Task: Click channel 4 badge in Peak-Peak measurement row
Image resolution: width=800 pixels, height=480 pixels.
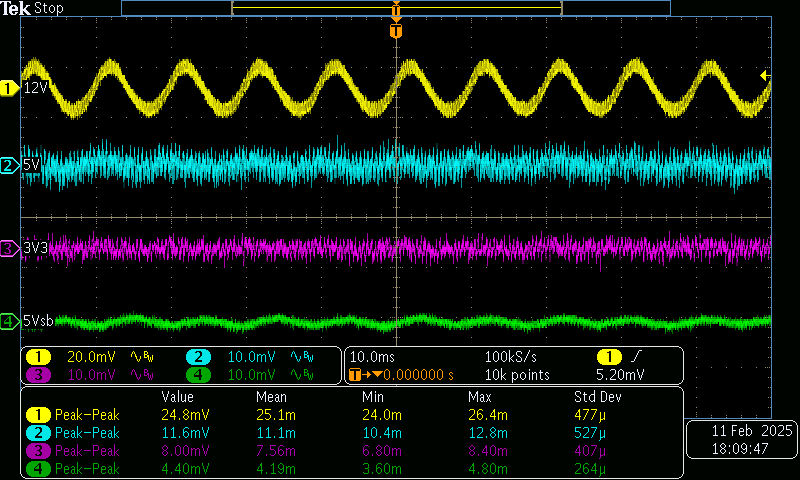Action: click(x=38, y=469)
